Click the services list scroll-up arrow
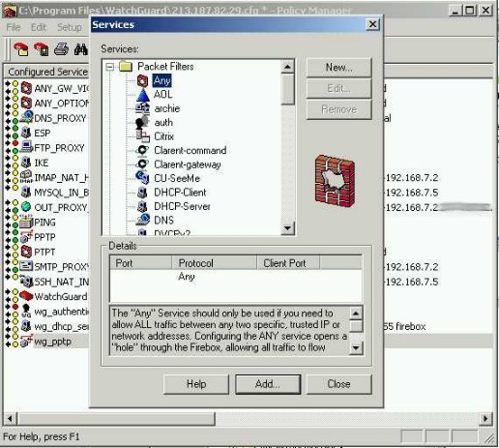 click(x=287, y=67)
